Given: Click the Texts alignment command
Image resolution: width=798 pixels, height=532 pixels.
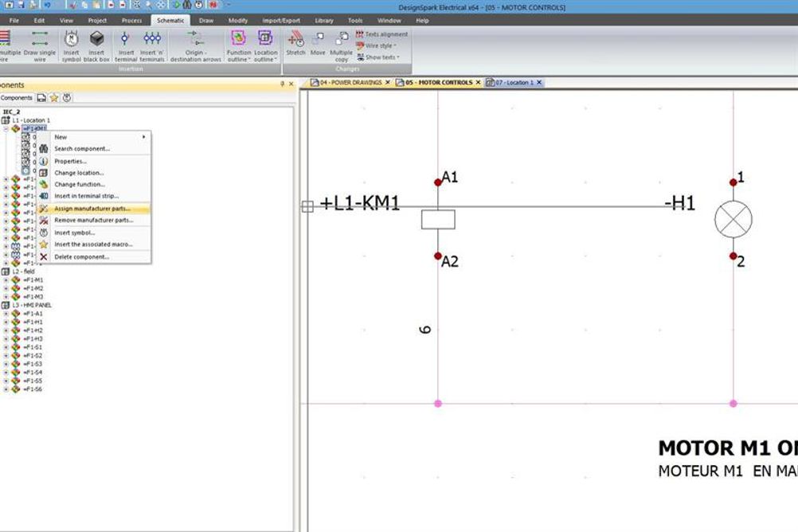Looking at the screenshot, I should [381, 34].
